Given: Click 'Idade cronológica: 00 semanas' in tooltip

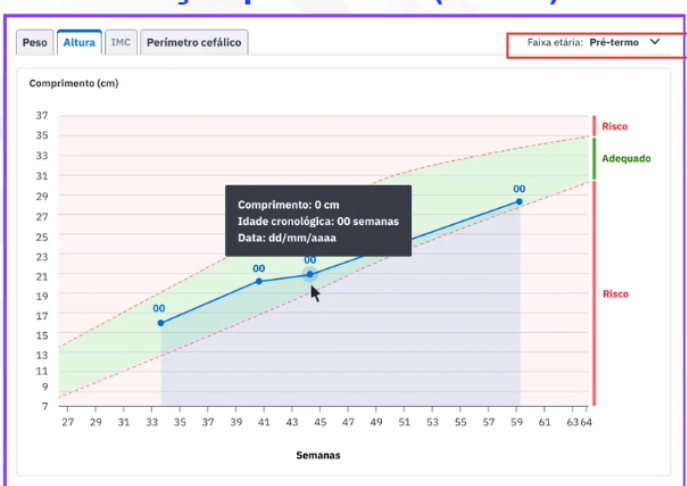Looking at the screenshot, I should pyautogui.click(x=318, y=221).
